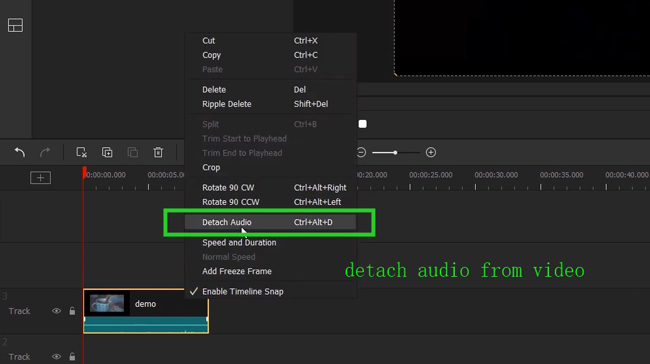Select Rotate 90 CCW menu entry
Image resolution: width=650 pixels, height=364 pixels.
click(x=271, y=202)
